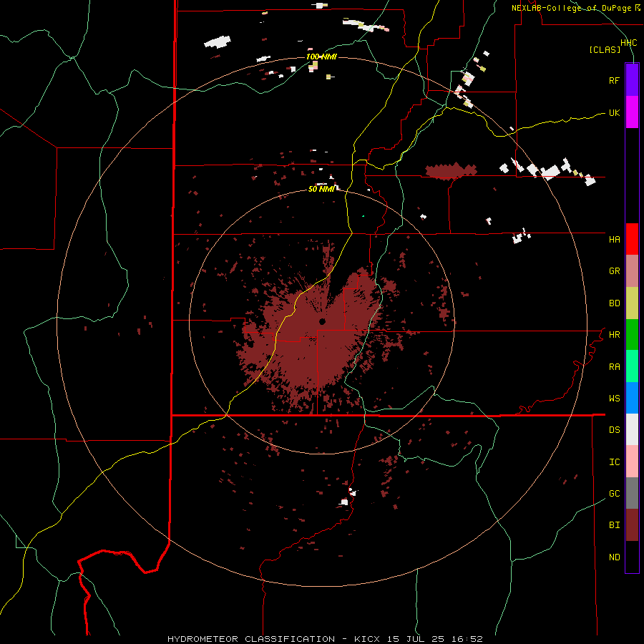Click the RA light-green legend swatch

632,366
